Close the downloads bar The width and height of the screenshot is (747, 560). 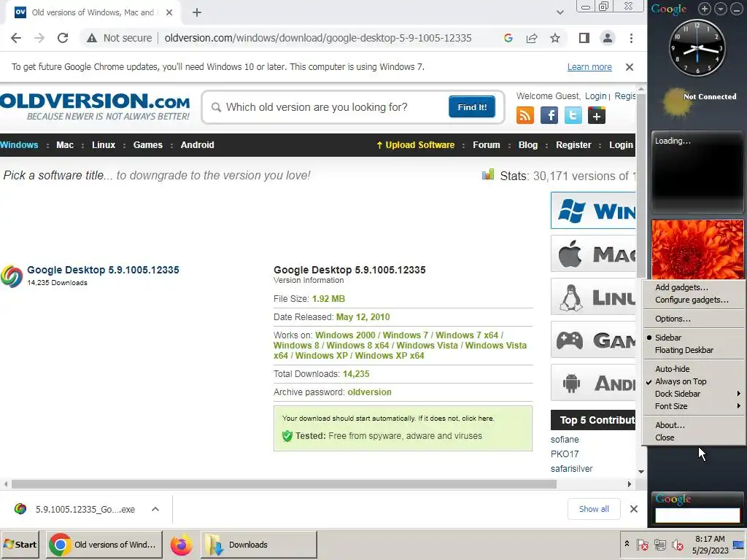(634, 509)
